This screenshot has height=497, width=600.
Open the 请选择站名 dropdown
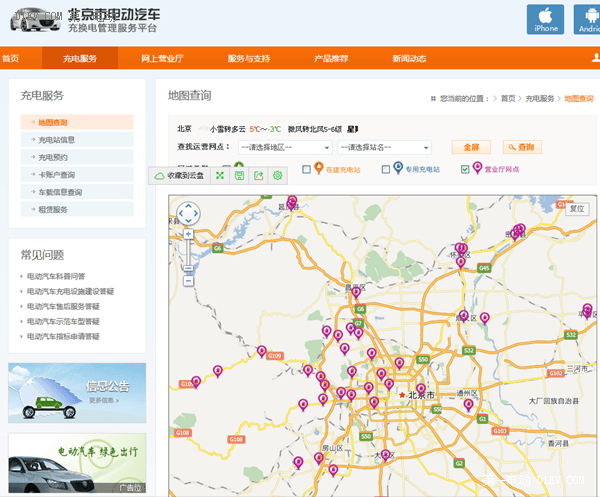[x=385, y=147]
